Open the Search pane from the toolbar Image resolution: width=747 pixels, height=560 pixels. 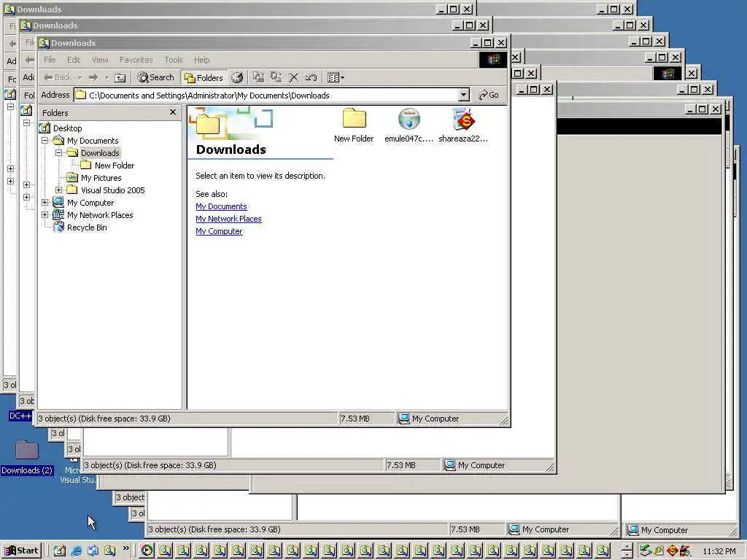156,77
